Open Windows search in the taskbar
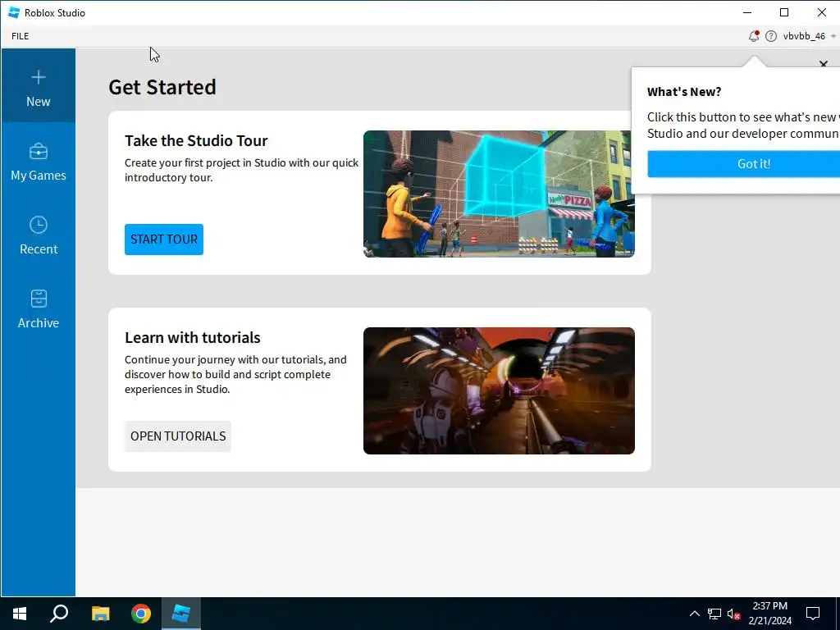The height and width of the screenshot is (630, 840). (x=59, y=614)
